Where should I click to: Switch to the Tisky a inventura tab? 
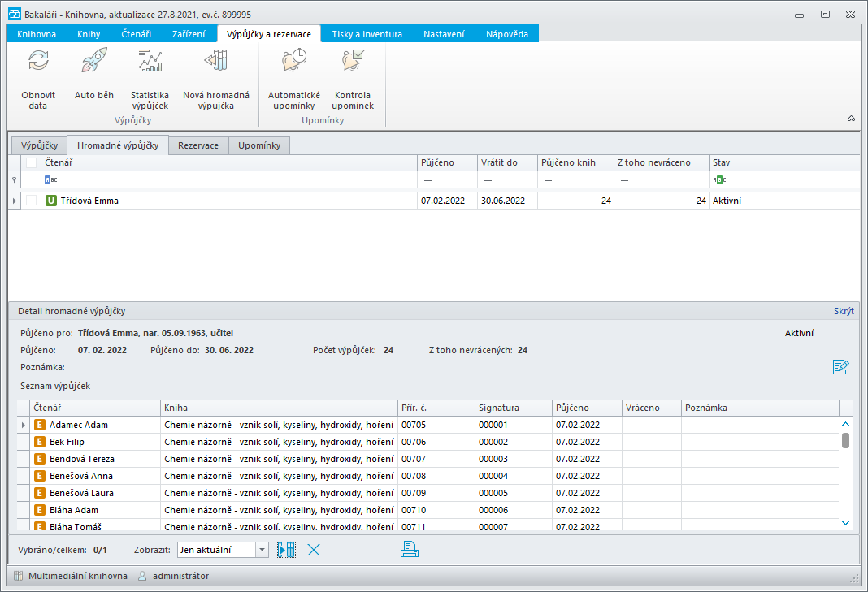pos(367,34)
